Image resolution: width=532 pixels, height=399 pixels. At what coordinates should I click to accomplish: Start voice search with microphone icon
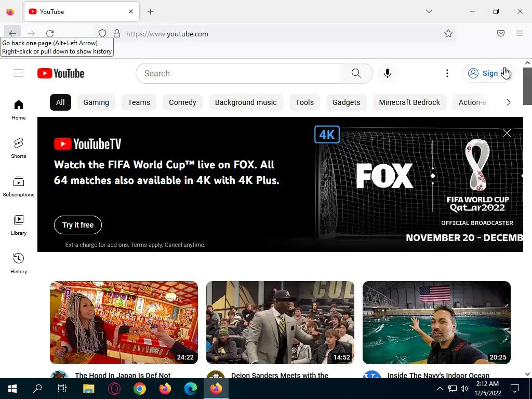tap(388, 73)
